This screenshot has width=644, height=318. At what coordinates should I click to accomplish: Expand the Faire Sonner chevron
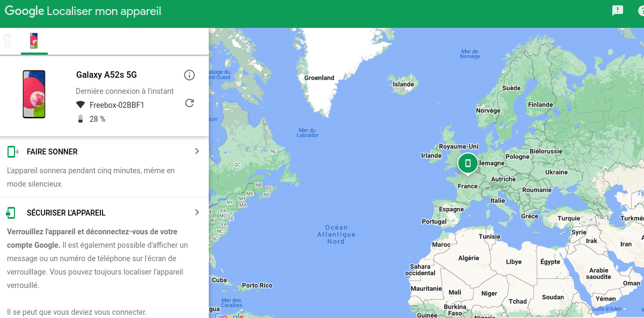[196, 152]
